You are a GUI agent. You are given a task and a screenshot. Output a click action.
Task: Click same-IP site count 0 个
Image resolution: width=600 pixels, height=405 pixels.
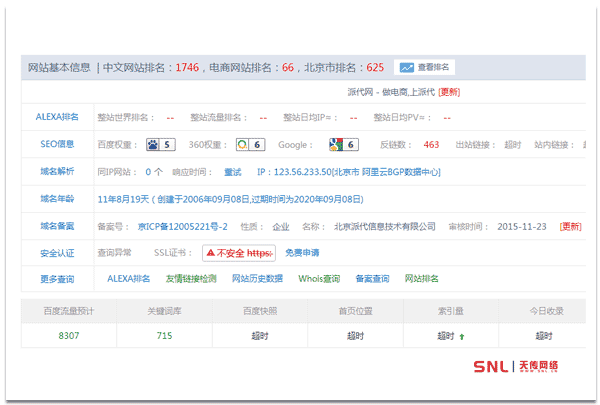tap(154, 172)
